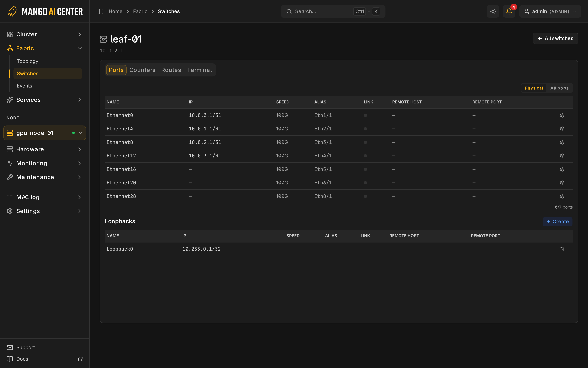Select the Physical ports filter
The width and height of the screenshot is (588, 368).
click(x=534, y=88)
